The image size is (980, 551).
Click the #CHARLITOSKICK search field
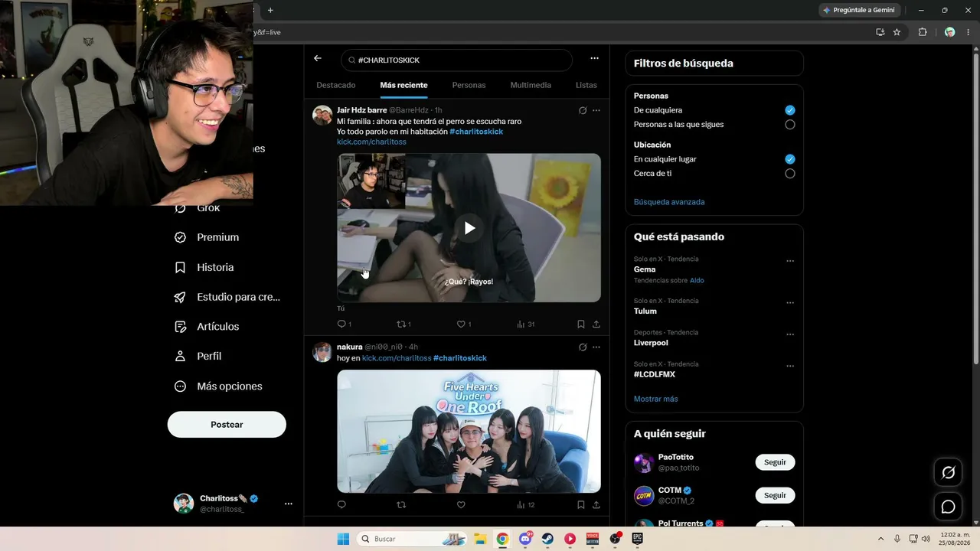457,60
